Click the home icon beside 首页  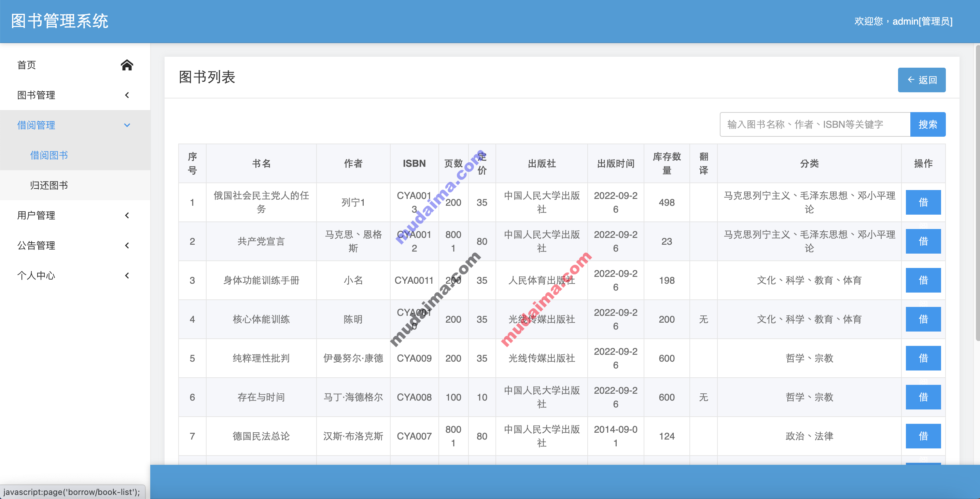pos(127,65)
